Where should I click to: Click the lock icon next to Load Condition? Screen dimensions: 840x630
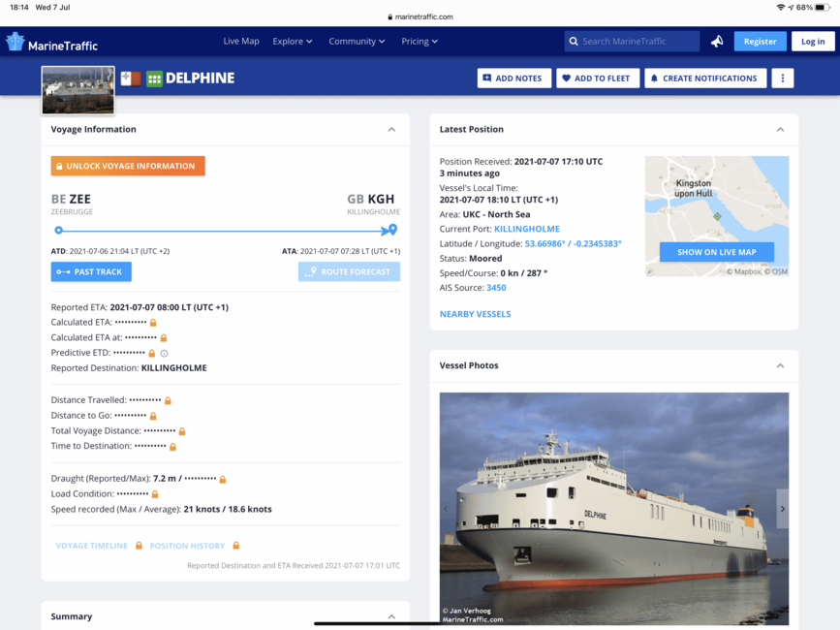155,494
